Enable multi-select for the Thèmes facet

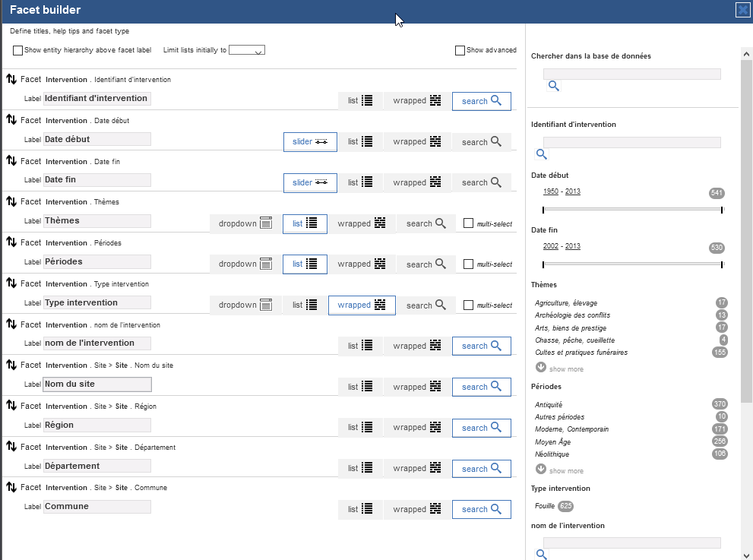[468, 223]
